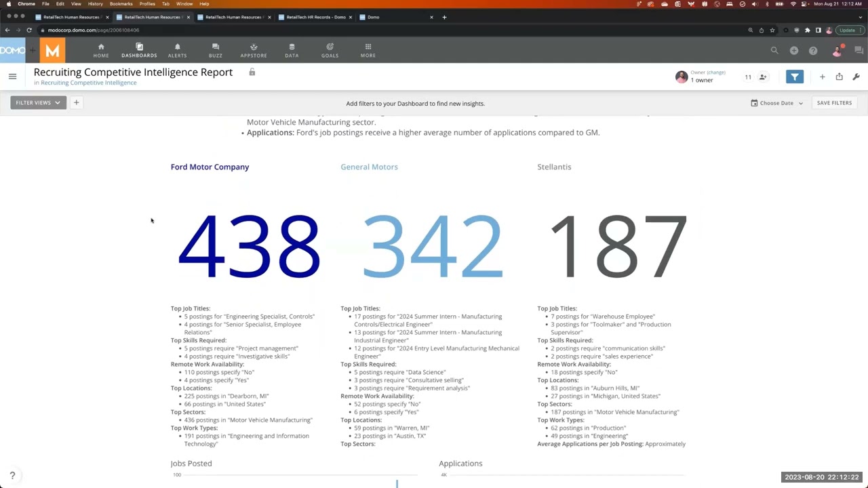Open the More apps grid
Viewport: 868px width, 488px height.
pyautogui.click(x=368, y=50)
